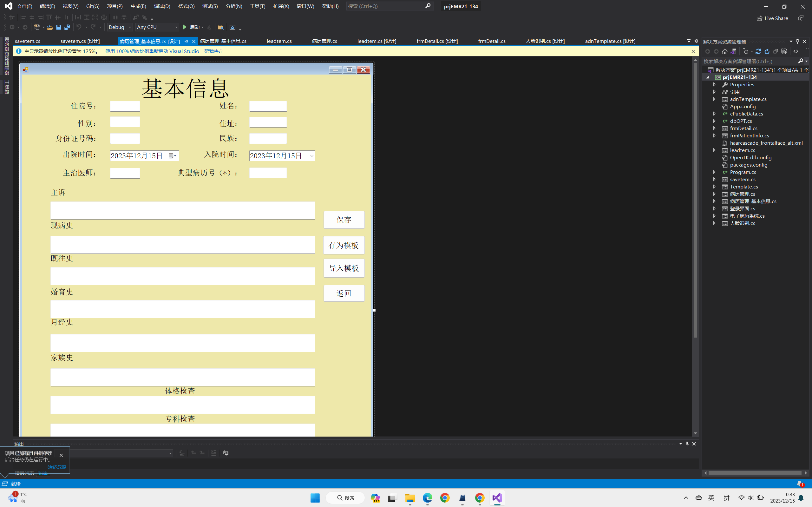
Task: Open the Find in Files folder-search icon
Action: (220, 27)
